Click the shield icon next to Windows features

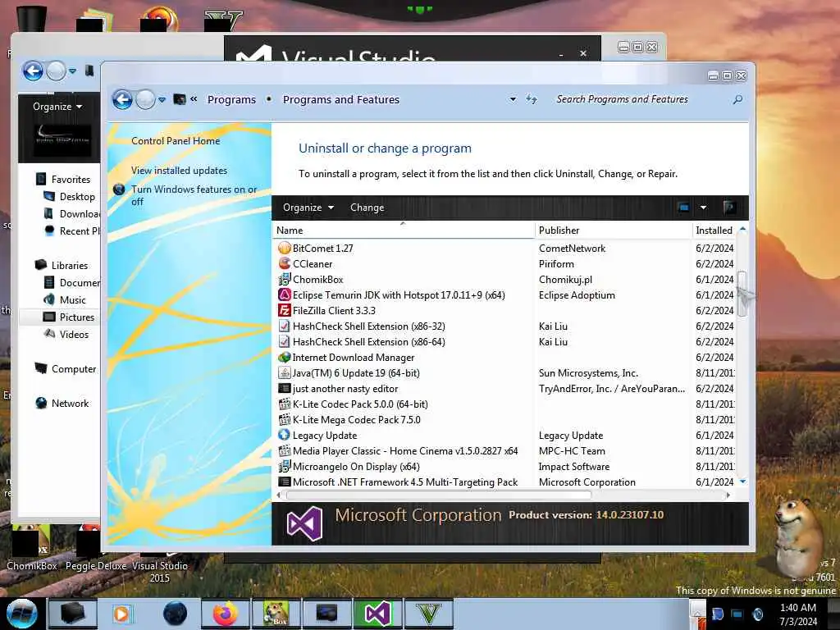(x=119, y=189)
